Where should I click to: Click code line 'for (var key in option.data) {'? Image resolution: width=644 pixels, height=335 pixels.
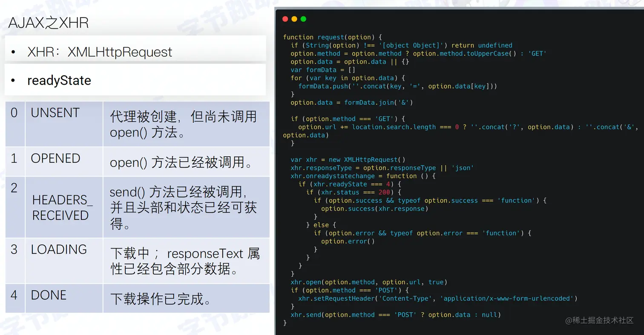(348, 78)
